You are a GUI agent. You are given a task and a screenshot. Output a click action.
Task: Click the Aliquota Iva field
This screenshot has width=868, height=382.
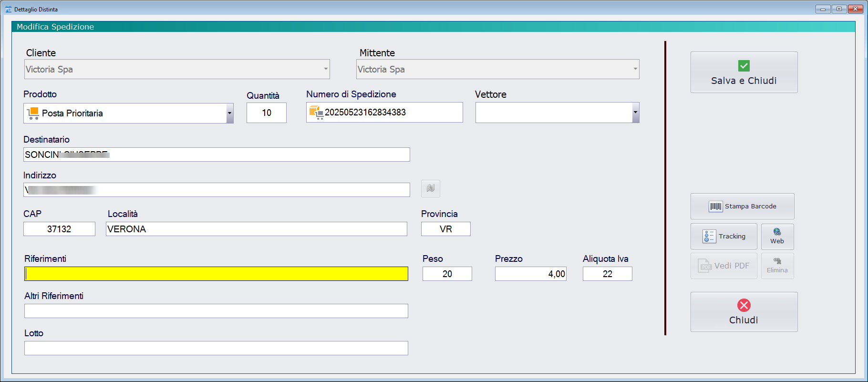607,274
